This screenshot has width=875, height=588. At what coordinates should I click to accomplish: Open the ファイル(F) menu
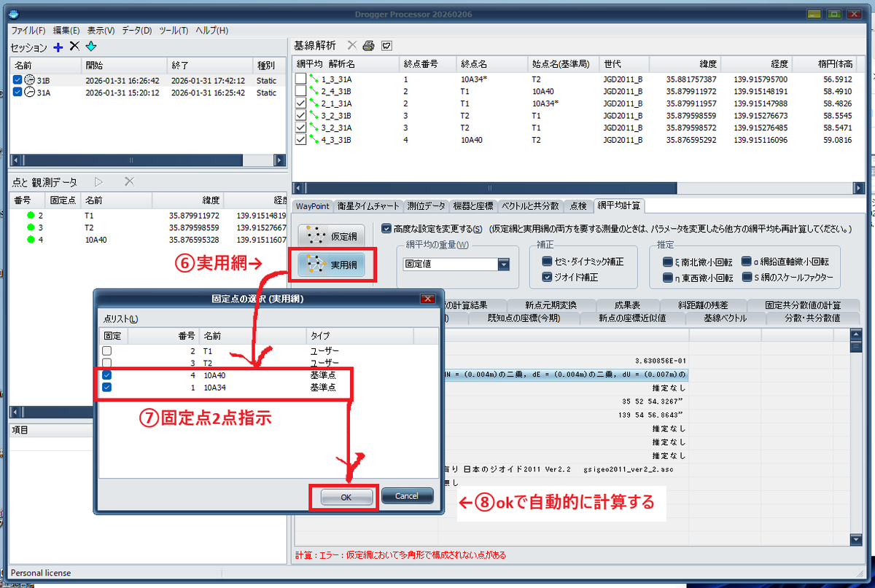pyautogui.click(x=29, y=31)
